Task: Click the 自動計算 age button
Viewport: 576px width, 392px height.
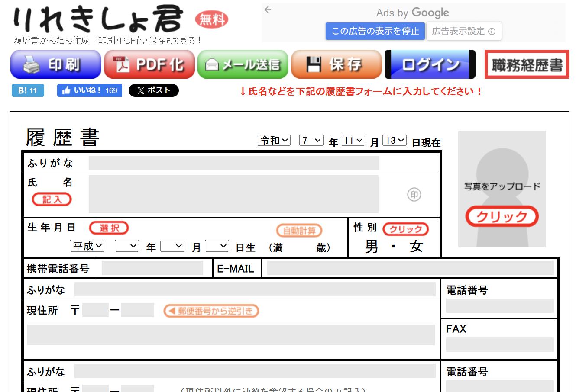Action: (299, 230)
